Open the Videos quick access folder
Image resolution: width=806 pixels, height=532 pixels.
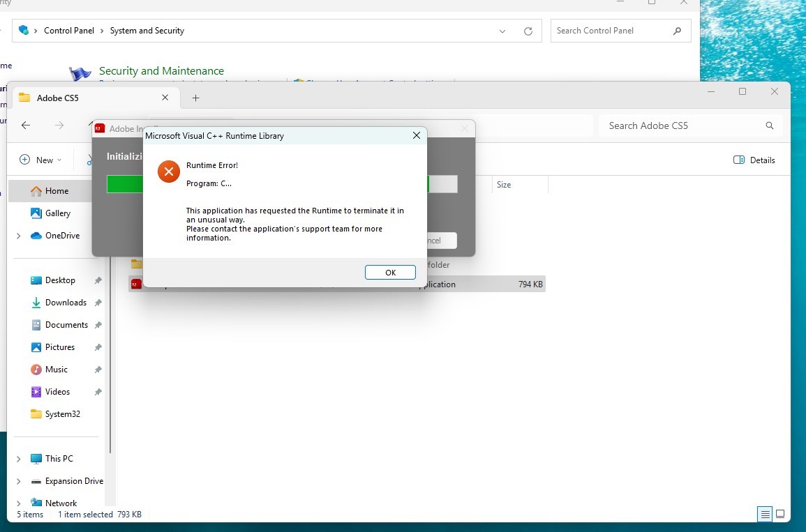click(57, 391)
